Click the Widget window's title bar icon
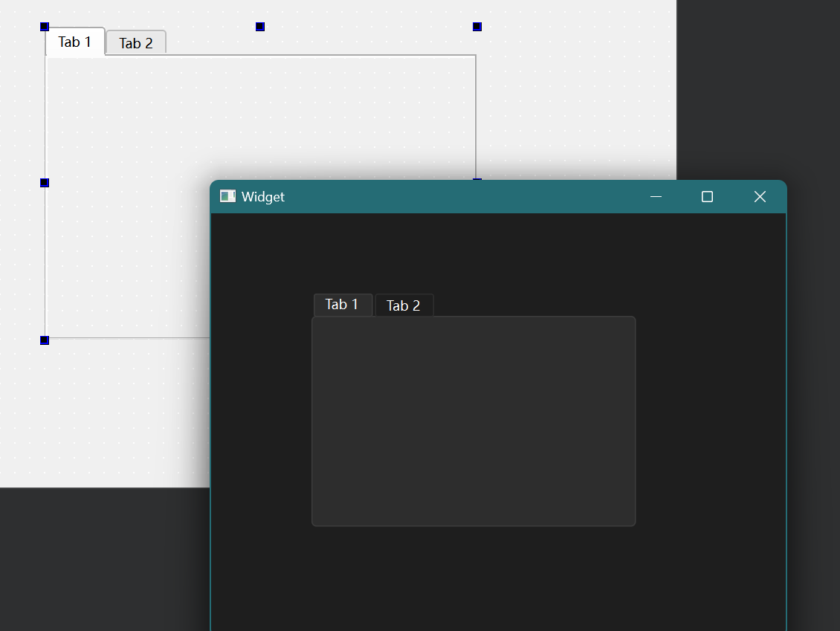Viewport: 840px width, 631px height. point(227,196)
